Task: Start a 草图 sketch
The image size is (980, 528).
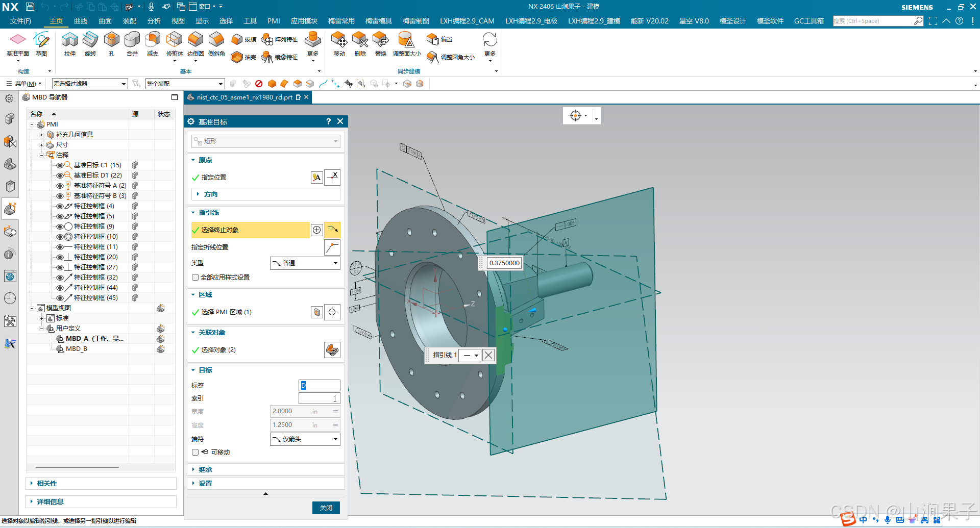Action: pyautogui.click(x=41, y=44)
